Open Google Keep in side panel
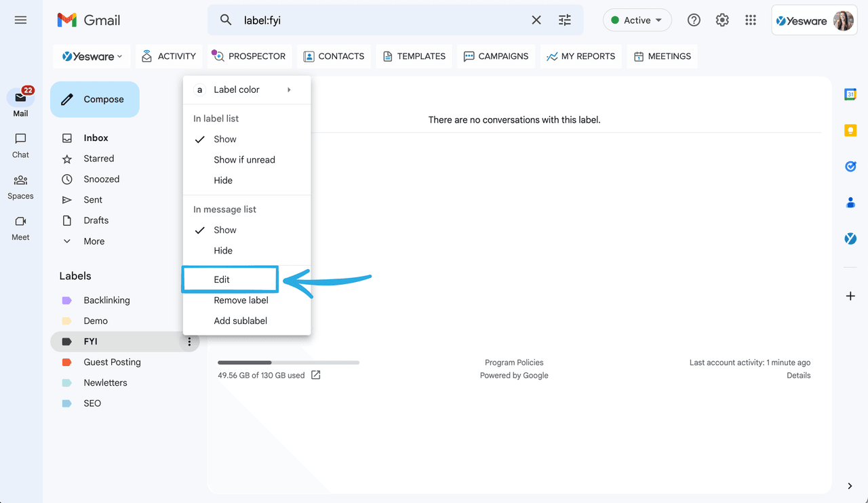This screenshot has height=503, width=868. pyautogui.click(x=850, y=131)
